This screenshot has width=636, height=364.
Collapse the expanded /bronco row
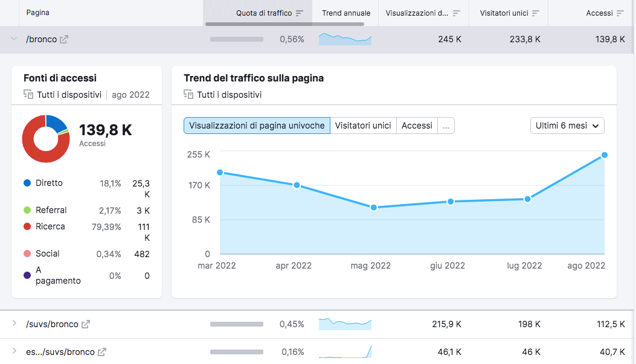[14, 39]
